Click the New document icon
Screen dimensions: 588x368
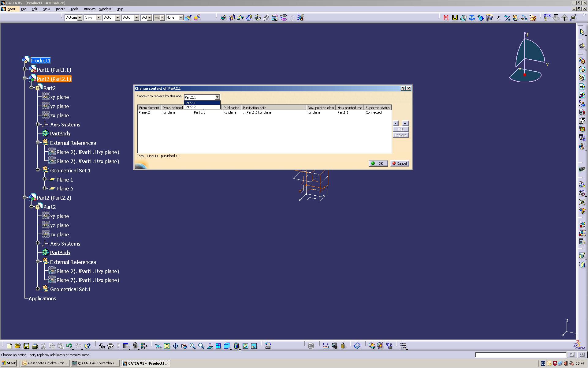pos(9,346)
